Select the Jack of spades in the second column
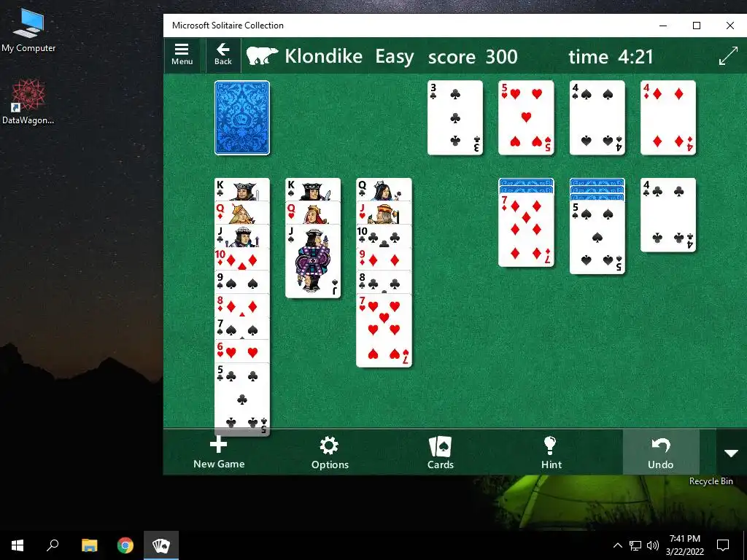Viewport: 747px width, 560px height. pyautogui.click(x=313, y=262)
